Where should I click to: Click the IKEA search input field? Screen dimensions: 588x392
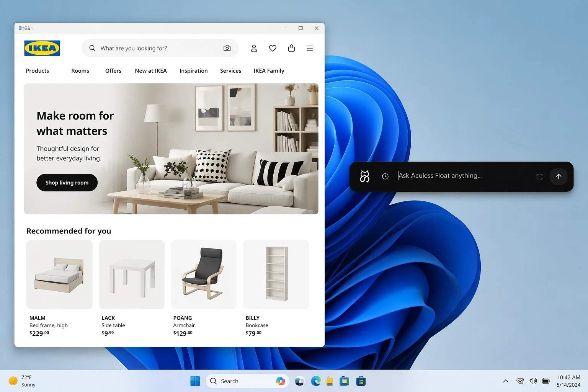point(160,48)
